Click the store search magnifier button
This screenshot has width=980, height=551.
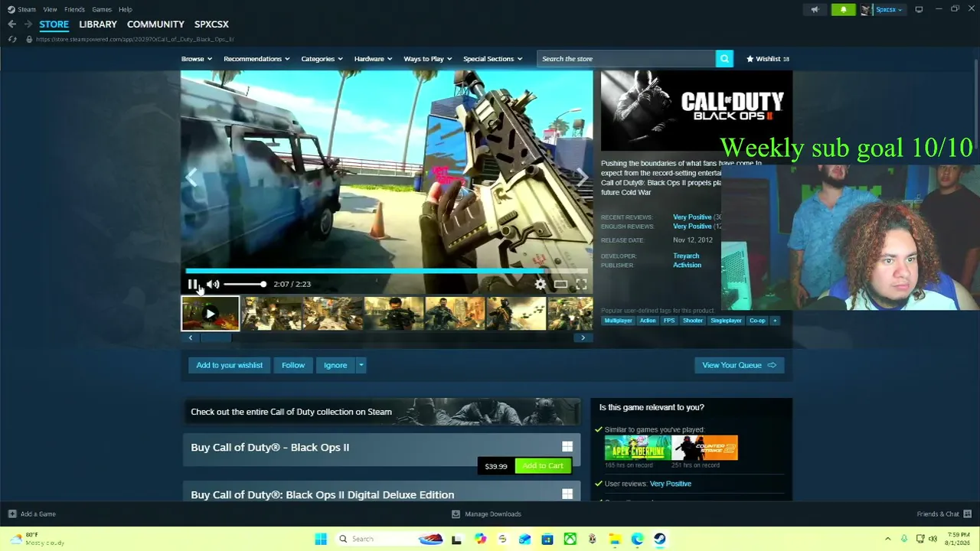(x=724, y=59)
